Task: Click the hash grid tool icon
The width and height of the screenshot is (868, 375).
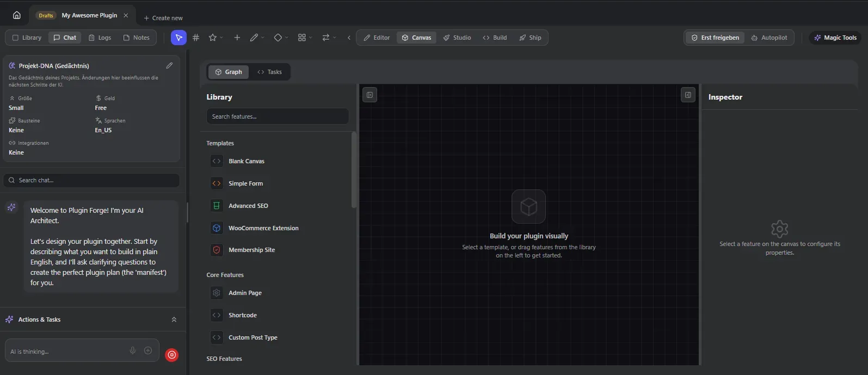Action: [x=196, y=38]
